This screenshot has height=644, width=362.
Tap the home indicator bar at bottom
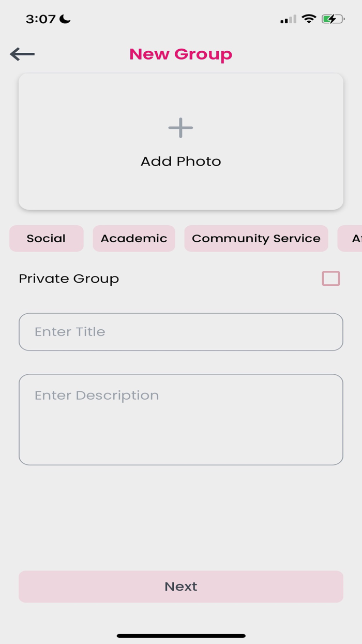180,634
